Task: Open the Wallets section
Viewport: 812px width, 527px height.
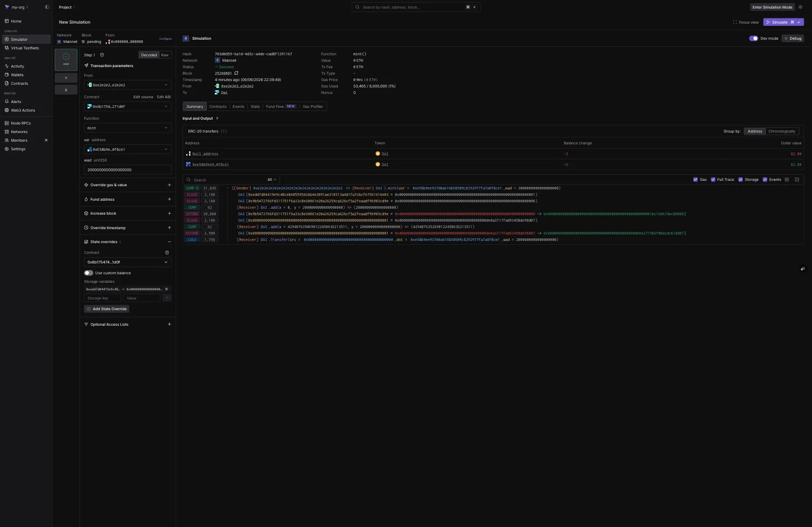Action: pyautogui.click(x=26, y=75)
